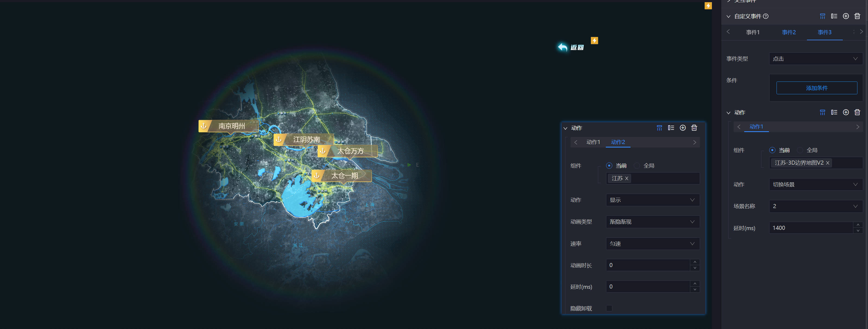Open the 动画类型 dropdown showing 渐隐渐现
This screenshot has height=329, width=868.
[x=652, y=222]
